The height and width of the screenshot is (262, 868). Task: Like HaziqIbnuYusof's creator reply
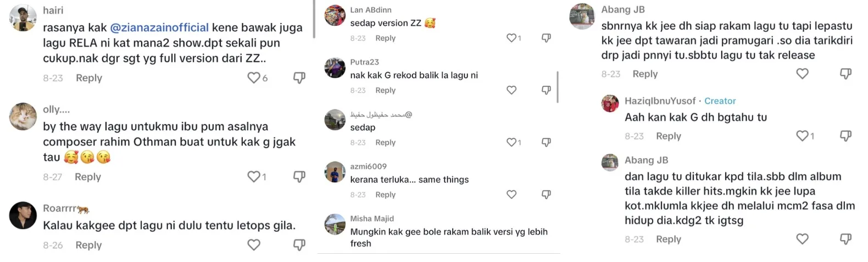coord(802,136)
